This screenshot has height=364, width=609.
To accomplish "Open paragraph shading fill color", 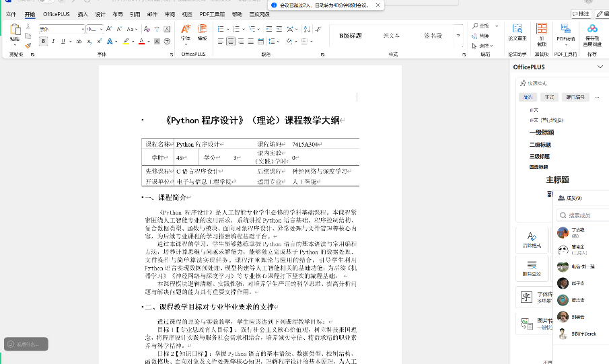I will click(x=289, y=41).
